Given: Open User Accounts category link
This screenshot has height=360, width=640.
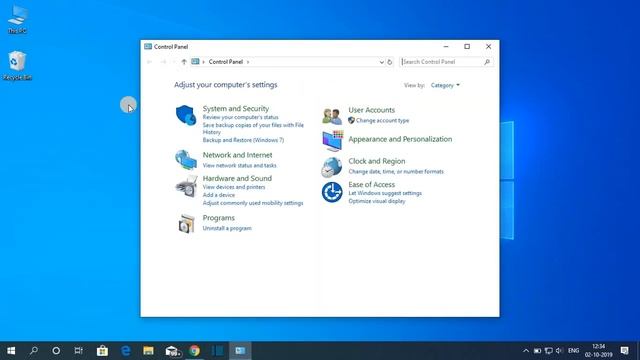Looking at the screenshot, I should (371, 110).
